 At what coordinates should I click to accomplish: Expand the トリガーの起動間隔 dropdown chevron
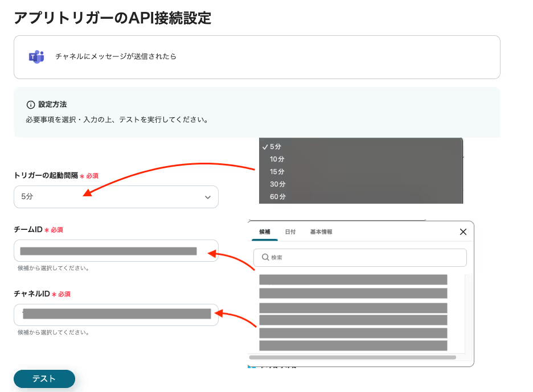[x=207, y=197]
